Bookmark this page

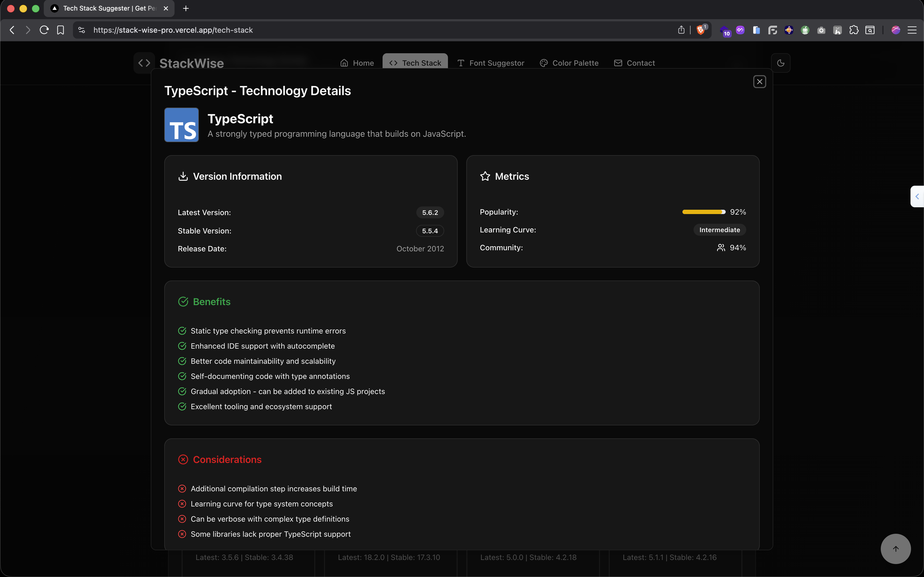point(60,30)
